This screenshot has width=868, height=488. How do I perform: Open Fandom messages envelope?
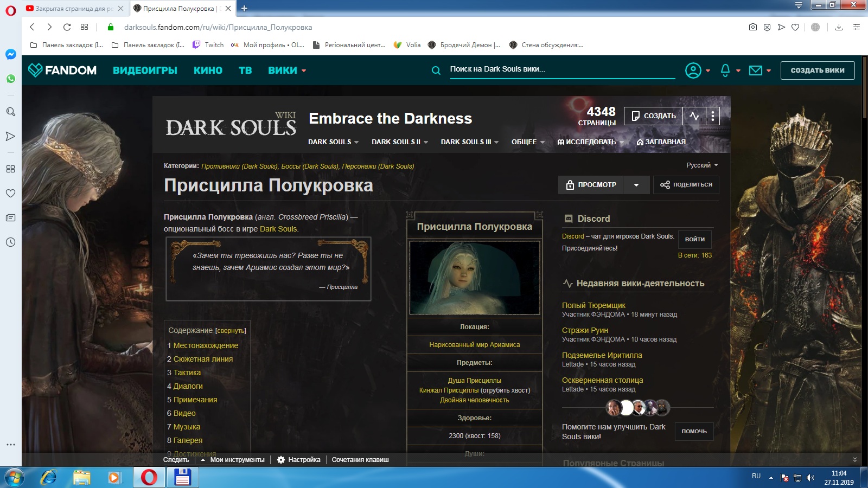[756, 70]
